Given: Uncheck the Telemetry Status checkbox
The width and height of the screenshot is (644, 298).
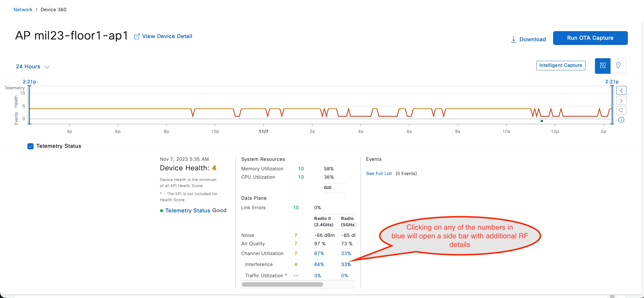Looking at the screenshot, I should (x=30, y=146).
